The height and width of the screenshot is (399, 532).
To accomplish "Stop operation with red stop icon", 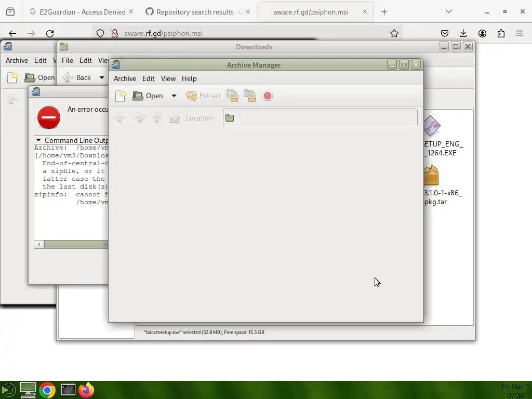I will [268, 96].
